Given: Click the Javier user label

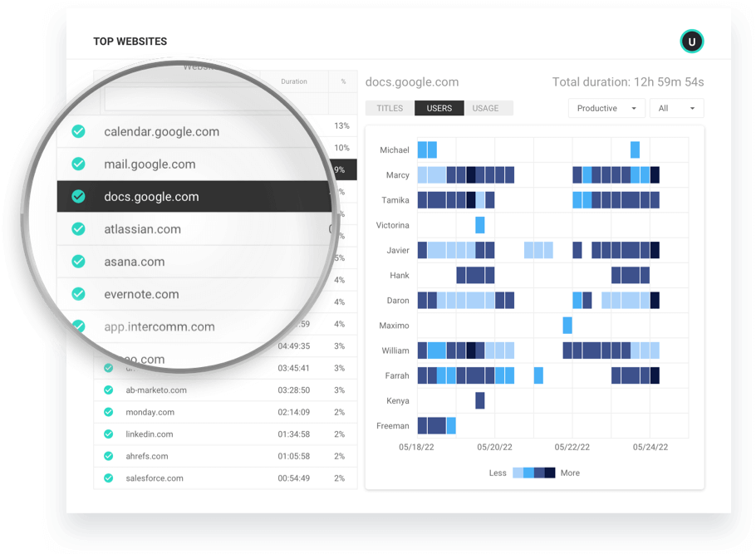Looking at the screenshot, I should coord(398,250).
